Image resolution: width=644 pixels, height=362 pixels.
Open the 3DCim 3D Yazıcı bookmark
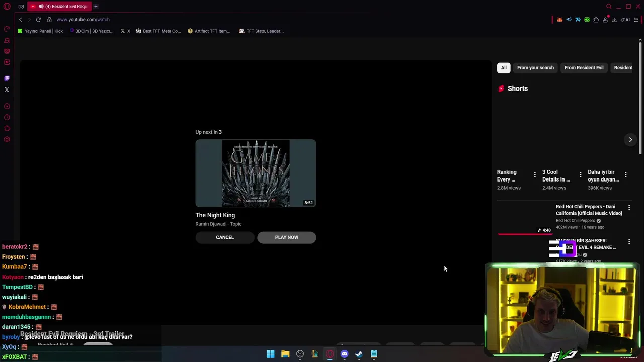(92, 31)
